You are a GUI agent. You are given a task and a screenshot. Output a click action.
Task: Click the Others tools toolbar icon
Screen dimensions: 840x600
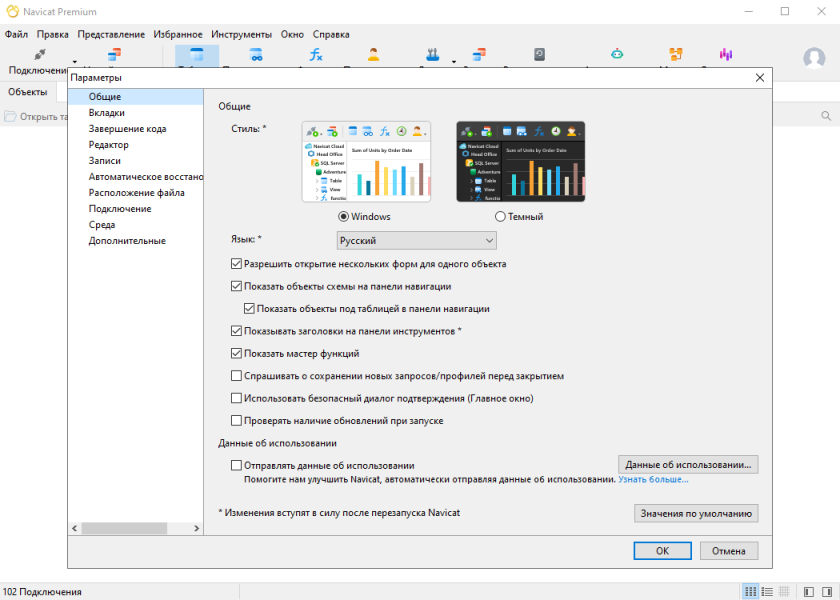(432, 54)
